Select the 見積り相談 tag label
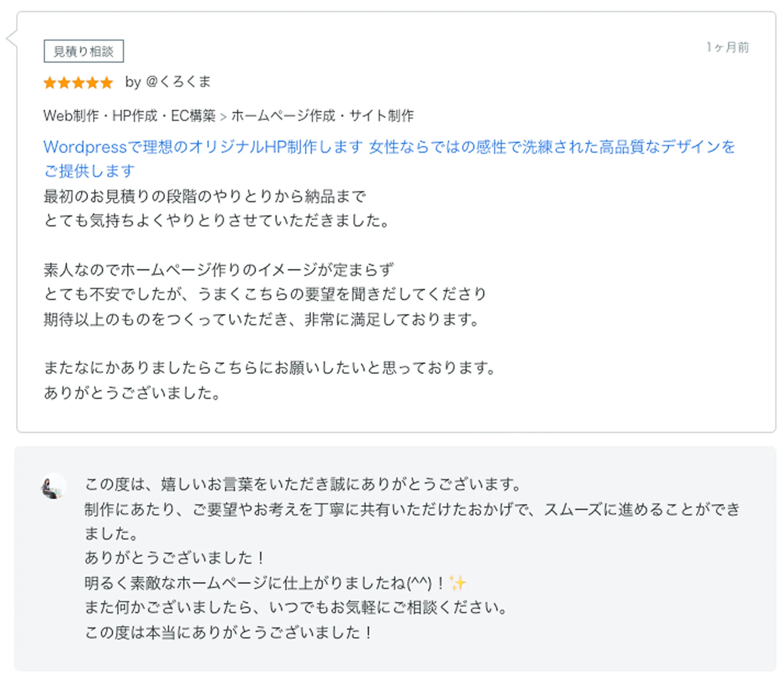 (84, 51)
